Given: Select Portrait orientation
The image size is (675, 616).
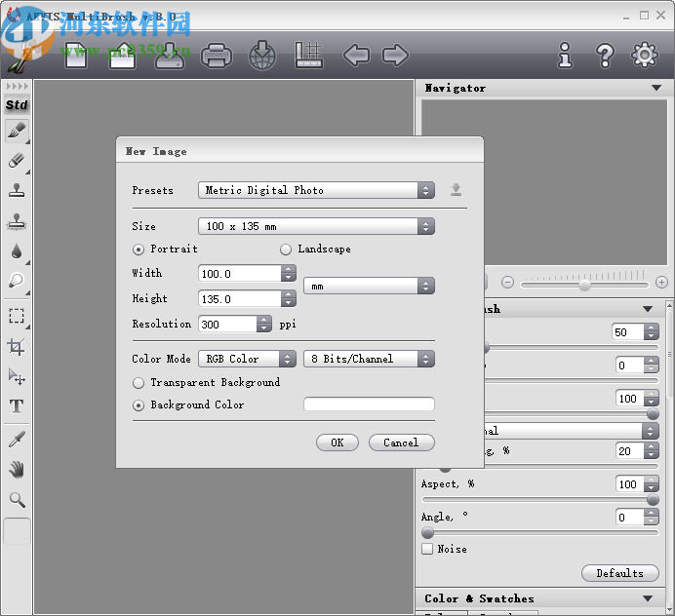Looking at the screenshot, I should (x=139, y=250).
